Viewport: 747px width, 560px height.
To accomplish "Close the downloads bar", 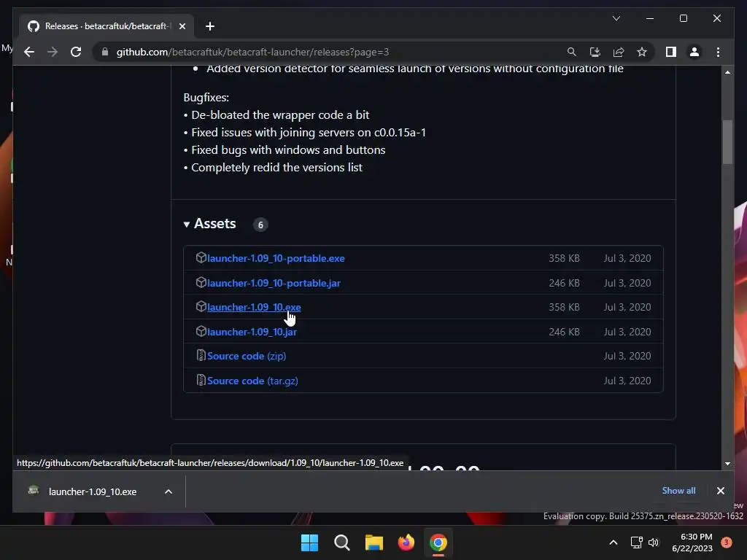I will coord(720,491).
